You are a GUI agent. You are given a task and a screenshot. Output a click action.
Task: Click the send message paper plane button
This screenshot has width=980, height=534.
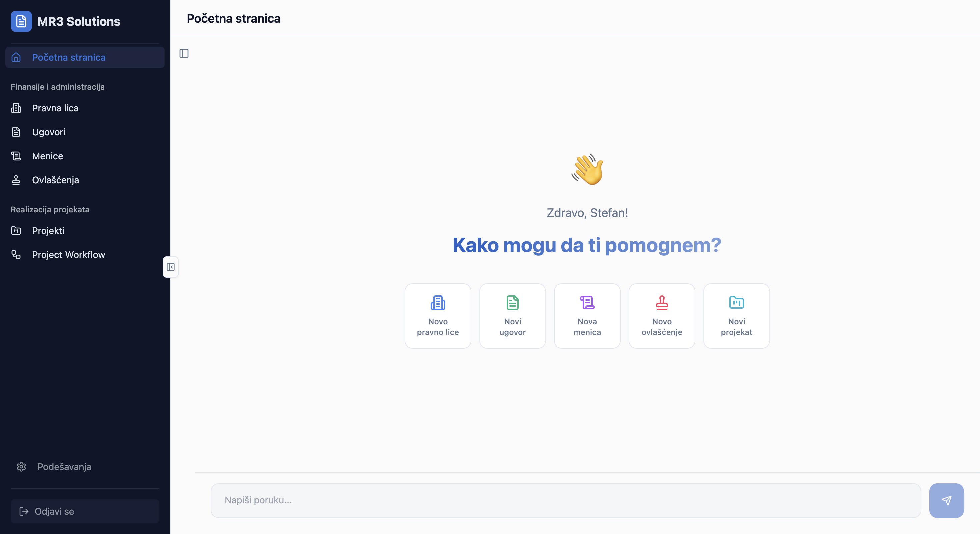pyautogui.click(x=946, y=501)
